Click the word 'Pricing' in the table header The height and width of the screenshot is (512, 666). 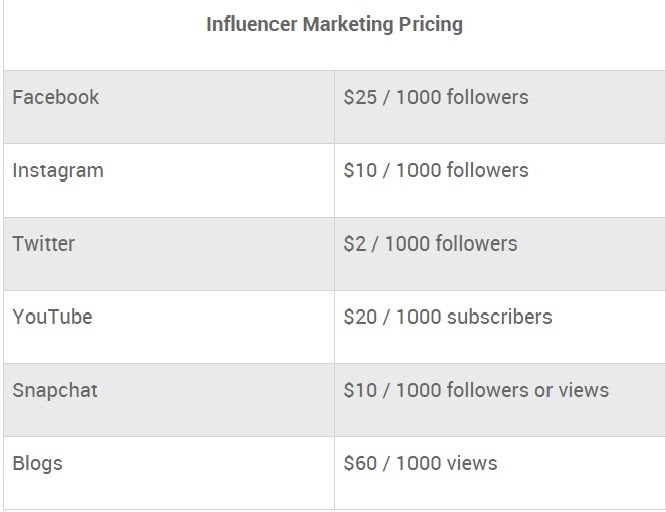(429, 24)
